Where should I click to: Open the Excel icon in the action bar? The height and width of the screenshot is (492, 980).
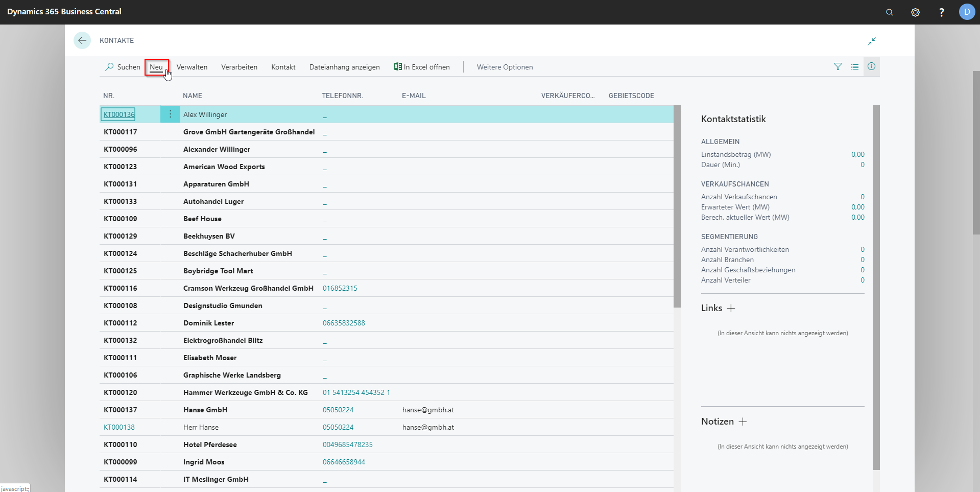[x=397, y=66]
